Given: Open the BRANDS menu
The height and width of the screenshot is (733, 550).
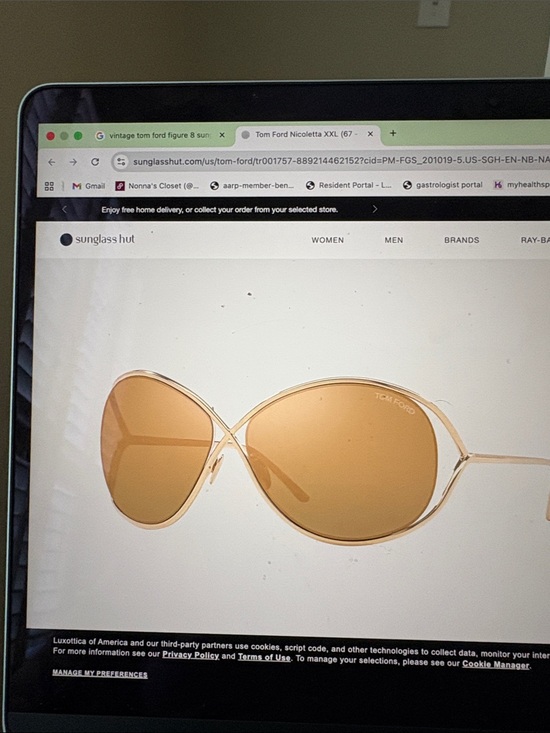Looking at the screenshot, I should [462, 240].
